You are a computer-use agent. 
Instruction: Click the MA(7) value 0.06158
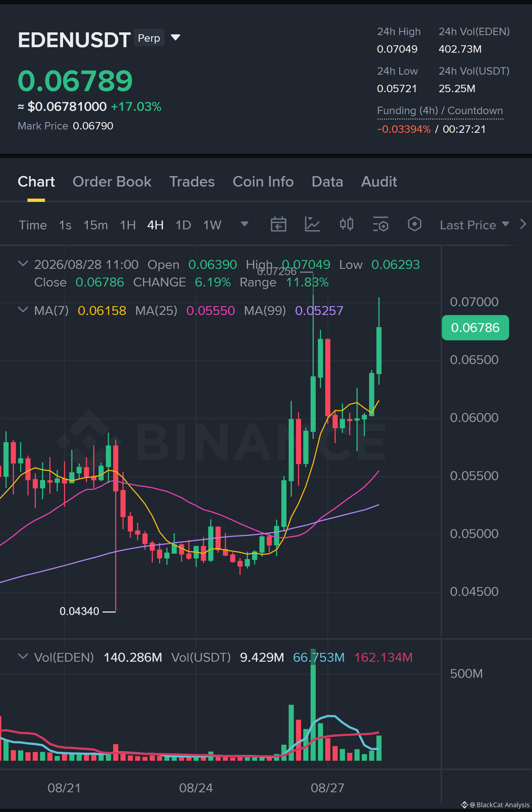coord(102,311)
